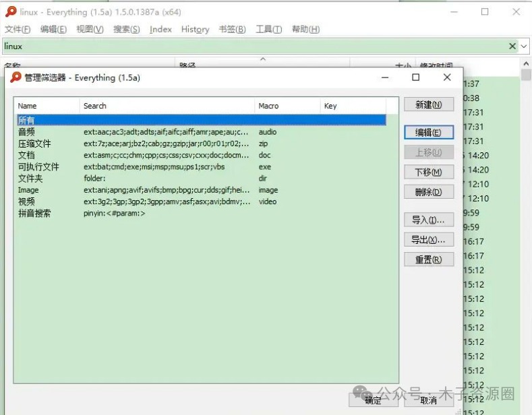Cancel the dialog with 取消
This screenshot has height=415, width=532.
coord(429,400)
